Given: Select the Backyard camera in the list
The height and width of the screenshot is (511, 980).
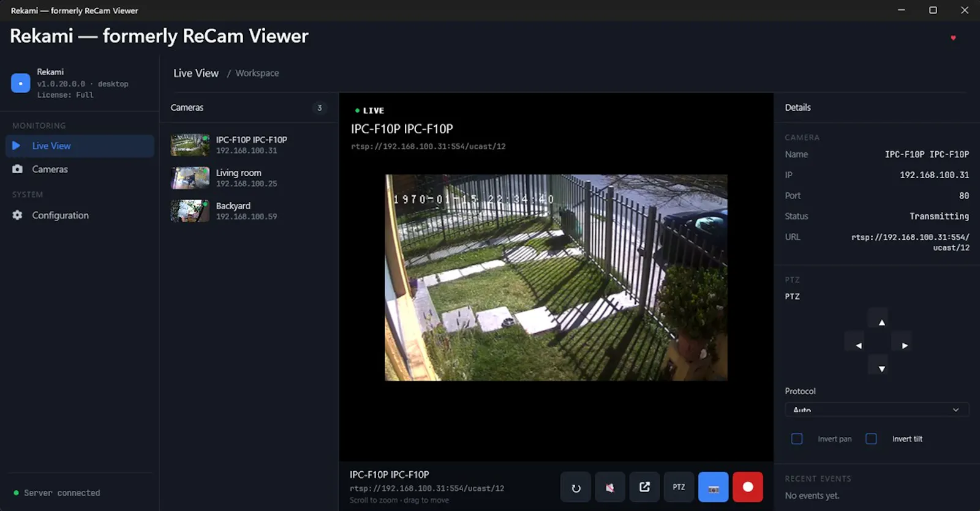Looking at the screenshot, I should coord(249,211).
